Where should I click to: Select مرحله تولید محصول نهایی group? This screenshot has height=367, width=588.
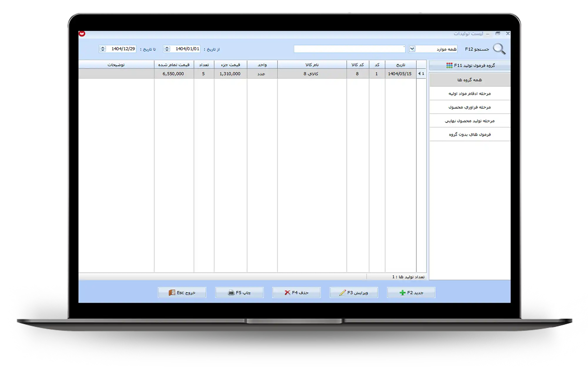coord(470,121)
